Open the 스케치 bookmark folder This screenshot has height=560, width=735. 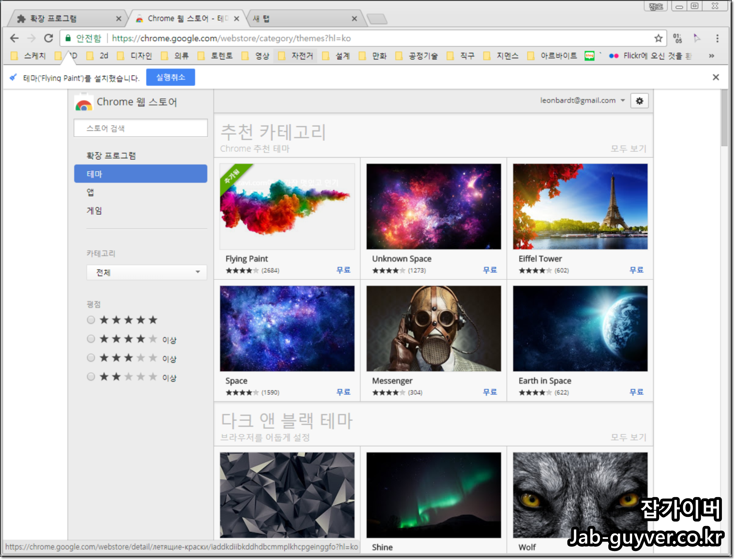tap(28, 56)
